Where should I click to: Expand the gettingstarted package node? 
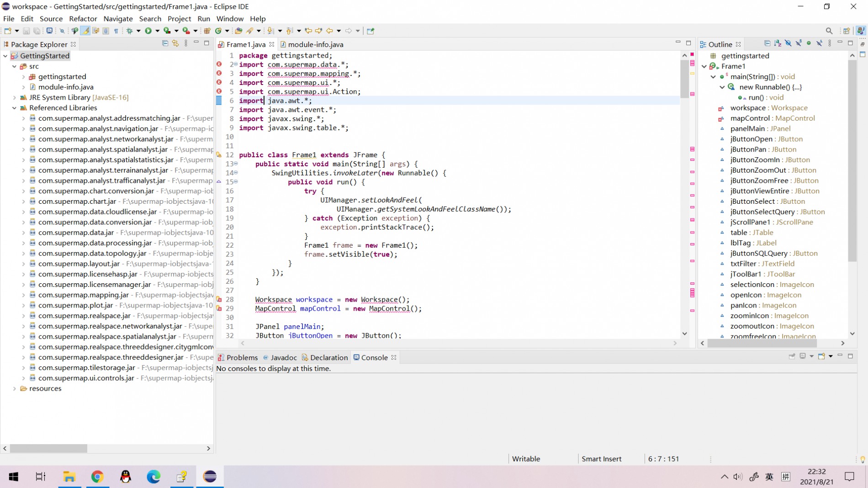coord(23,77)
